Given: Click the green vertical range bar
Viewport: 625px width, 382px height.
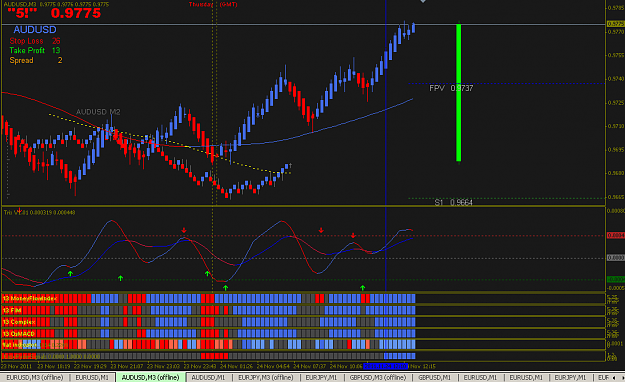Looking at the screenshot, I should [458, 93].
